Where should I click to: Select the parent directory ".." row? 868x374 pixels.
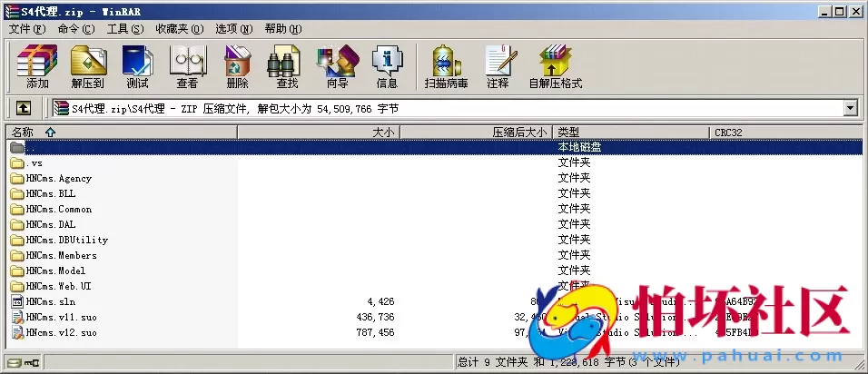tap(435, 147)
